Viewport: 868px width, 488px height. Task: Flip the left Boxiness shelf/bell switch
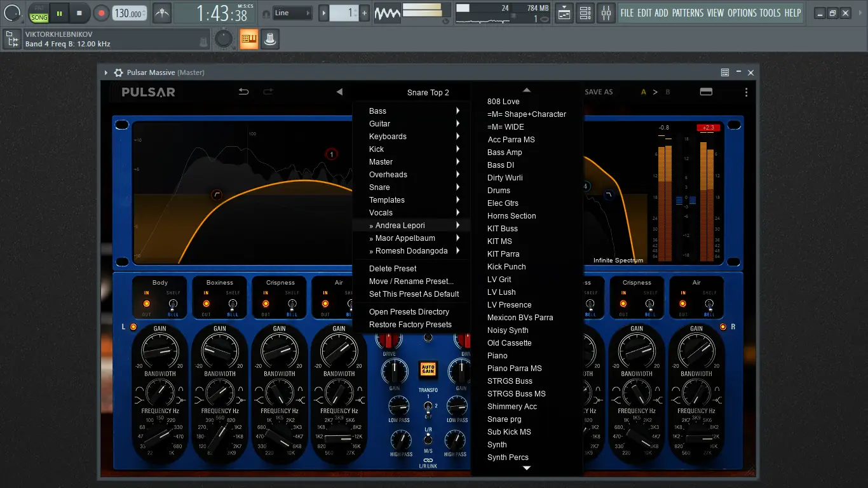coord(233,304)
